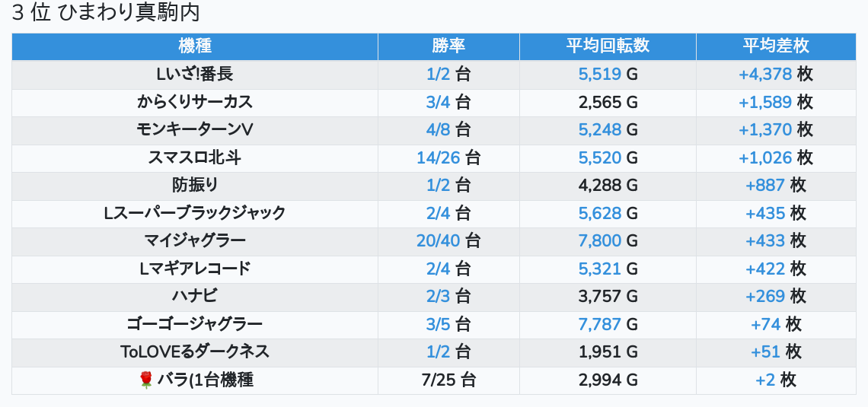Click the 14/26 win rate for スマスロ北斗
Screen dimensions: 868x407
tap(439, 158)
